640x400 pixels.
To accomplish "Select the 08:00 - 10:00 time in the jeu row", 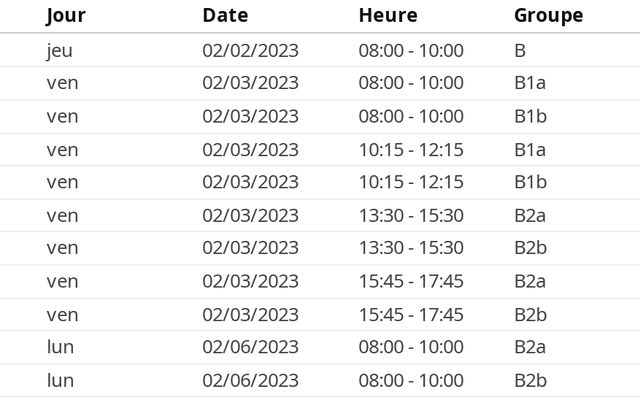I will click(411, 50).
